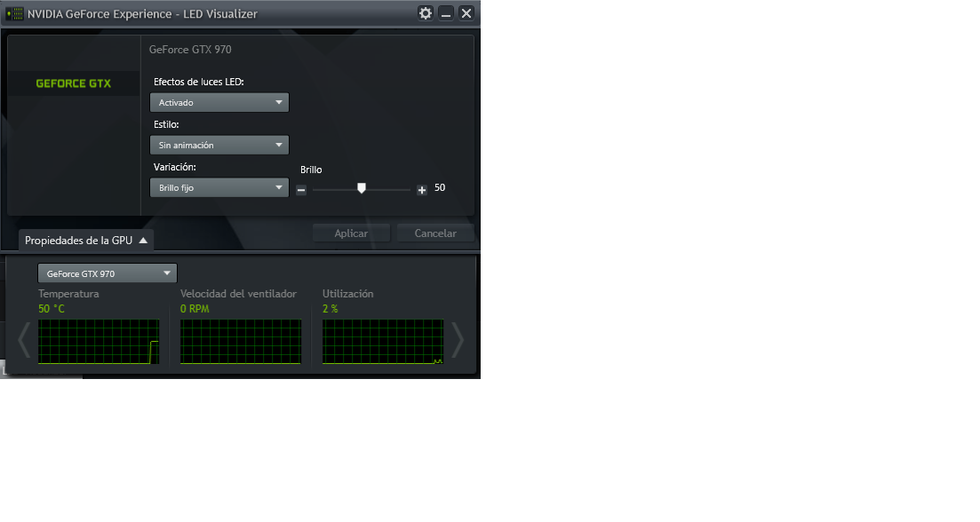Viewport: 980px width, 522px height.
Task: Minimize the LED Visualizer window
Action: tap(446, 13)
